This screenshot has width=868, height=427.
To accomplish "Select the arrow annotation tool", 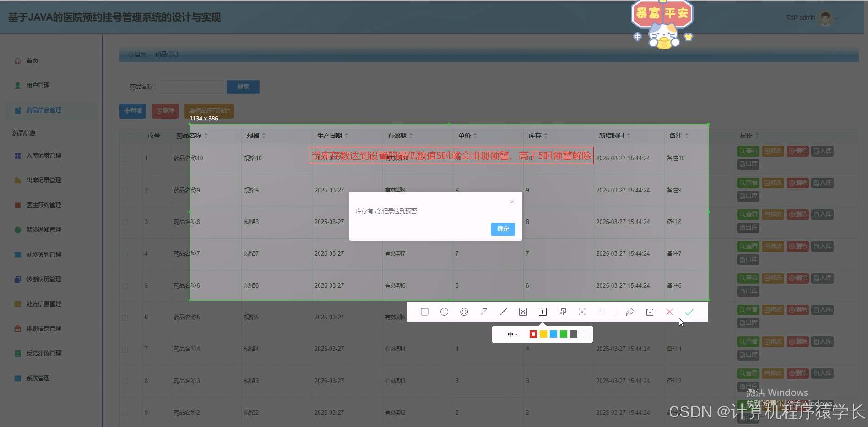I will (483, 312).
